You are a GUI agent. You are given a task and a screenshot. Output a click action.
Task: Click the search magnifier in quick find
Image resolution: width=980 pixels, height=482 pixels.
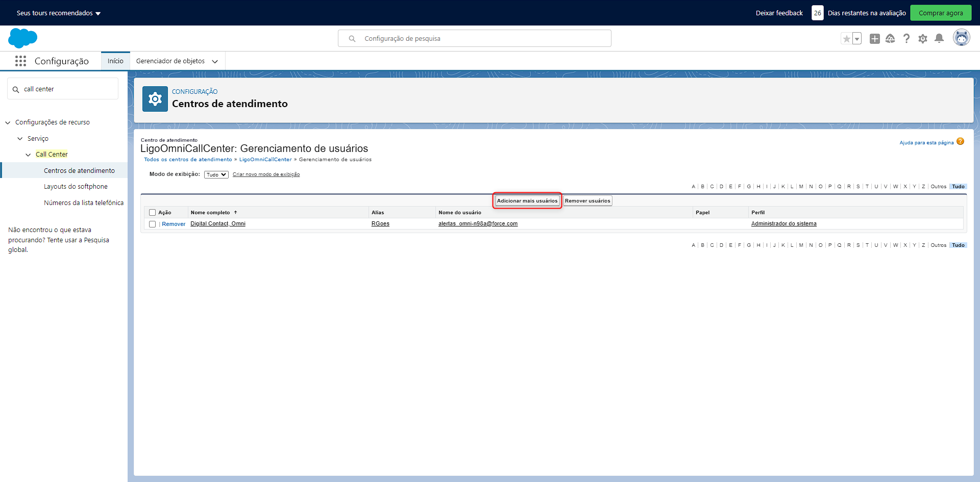click(16, 89)
